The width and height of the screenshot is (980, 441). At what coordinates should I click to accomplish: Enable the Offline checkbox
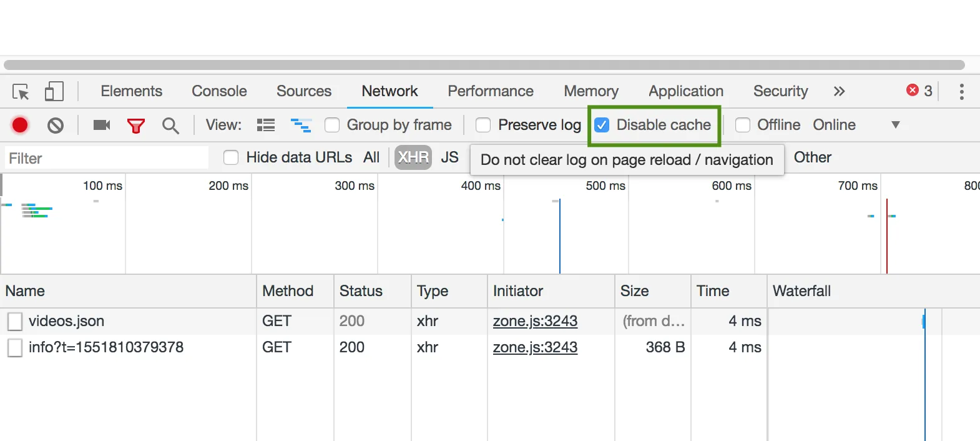[743, 126]
